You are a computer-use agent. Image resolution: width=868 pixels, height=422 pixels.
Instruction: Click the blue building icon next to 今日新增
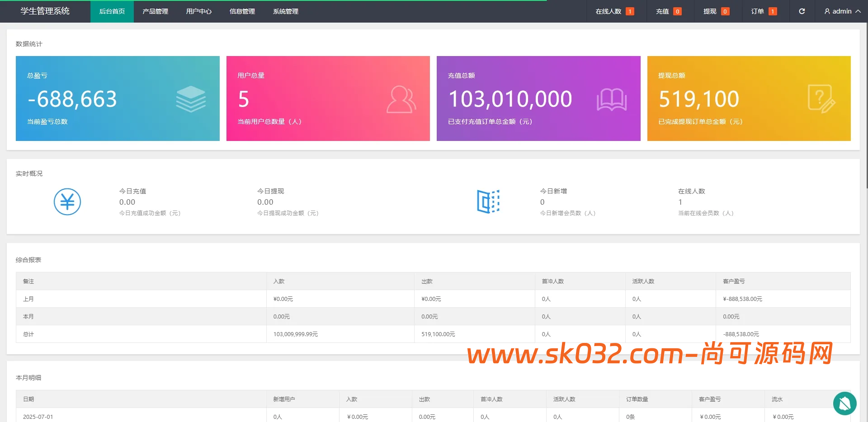click(x=488, y=202)
